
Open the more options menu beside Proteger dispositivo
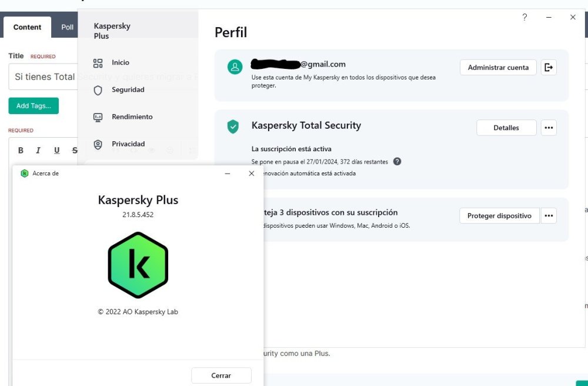549,216
